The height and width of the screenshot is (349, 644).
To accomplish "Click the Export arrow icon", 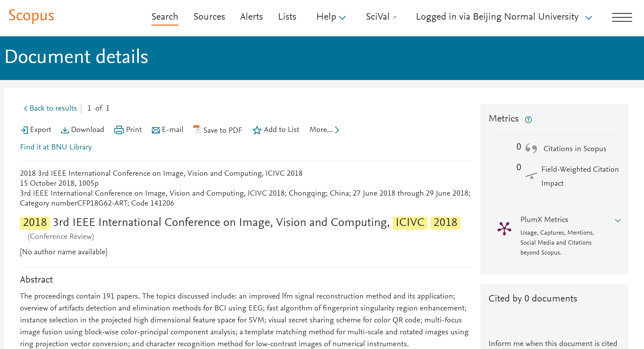I will (x=24, y=130).
